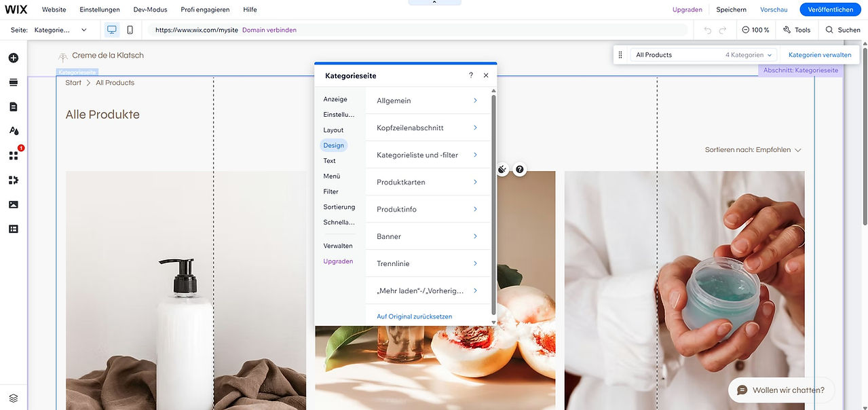Click the Vorschau link
The width and height of the screenshot is (868, 410).
tap(774, 10)
